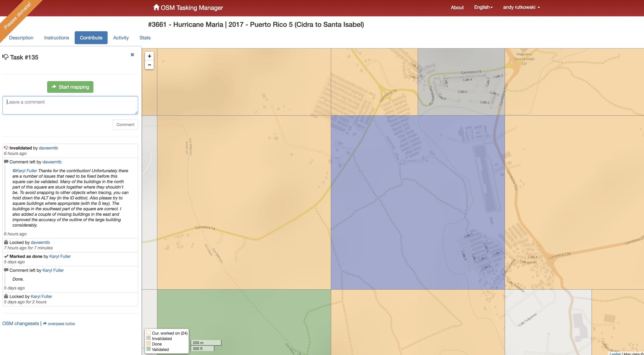The image size is (644, 355).
Task: Switch to the Activity tab
Action: point(121,38)
